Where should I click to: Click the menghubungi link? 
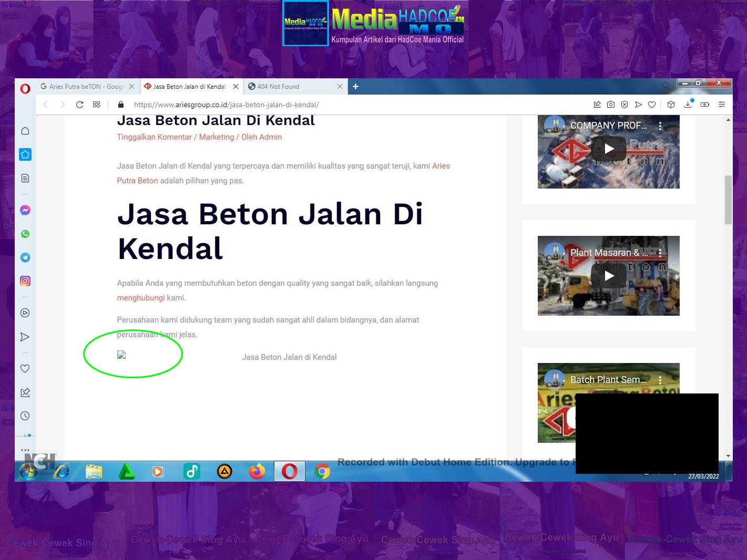[x=141, y=298]
